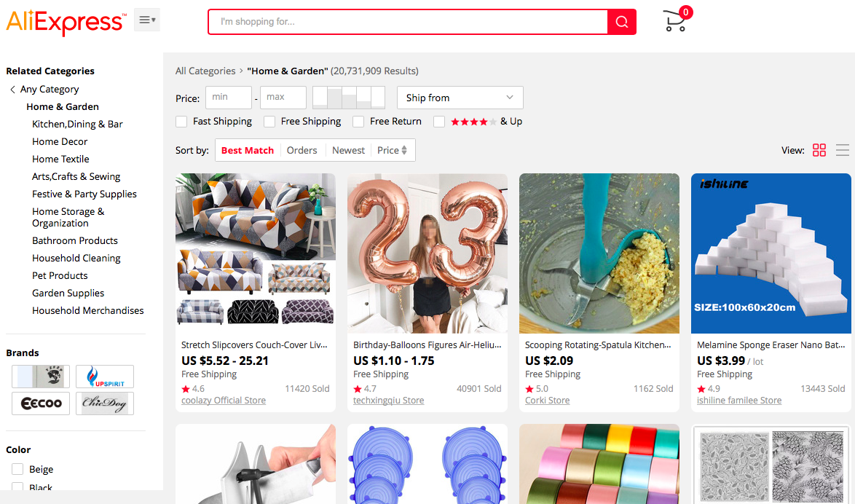Click the min price input
This screenshot has height=504, width=855.
pyautogui.click(x=229, y=98)
